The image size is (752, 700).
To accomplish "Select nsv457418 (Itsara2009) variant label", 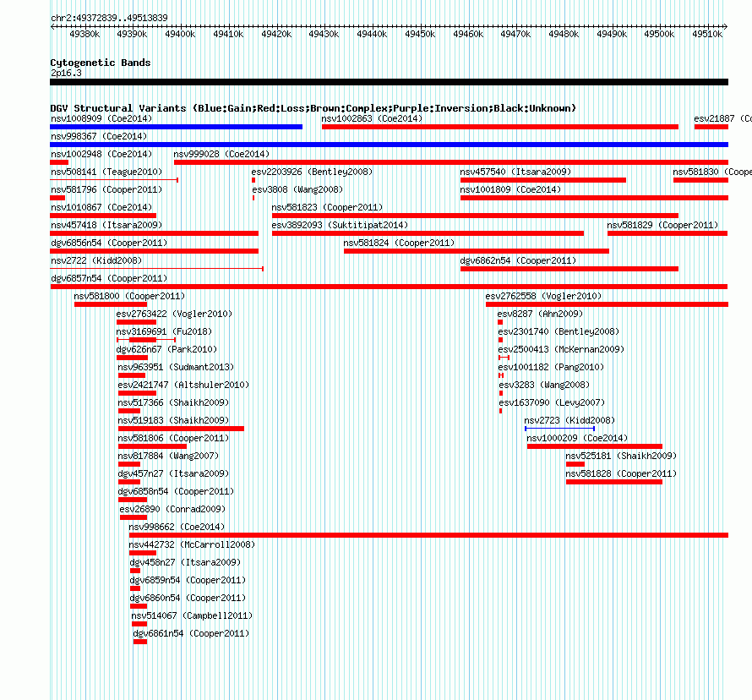I will click(106, 225).
